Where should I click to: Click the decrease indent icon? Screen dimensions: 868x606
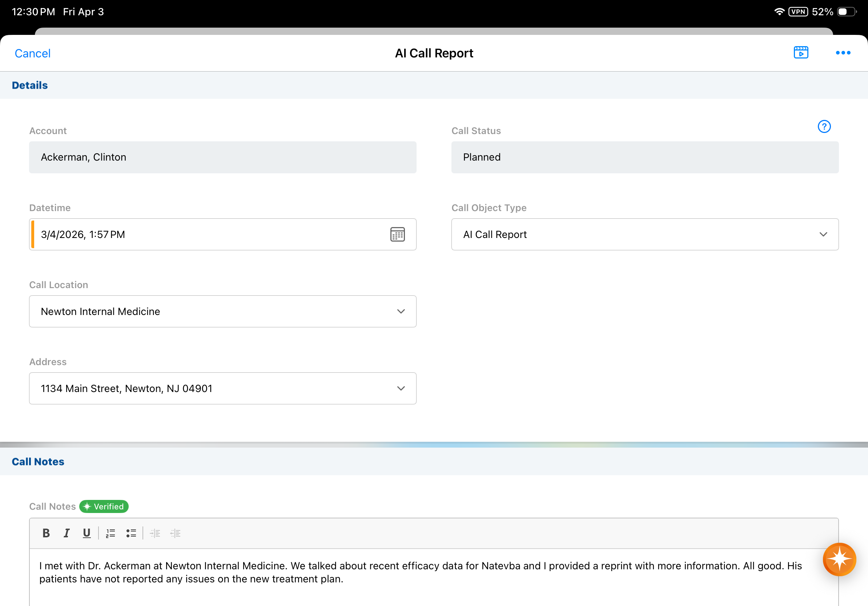175,533
